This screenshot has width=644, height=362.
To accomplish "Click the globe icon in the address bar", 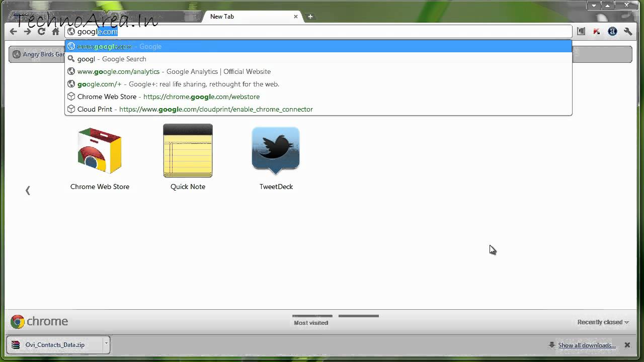I will pos(71,32).
